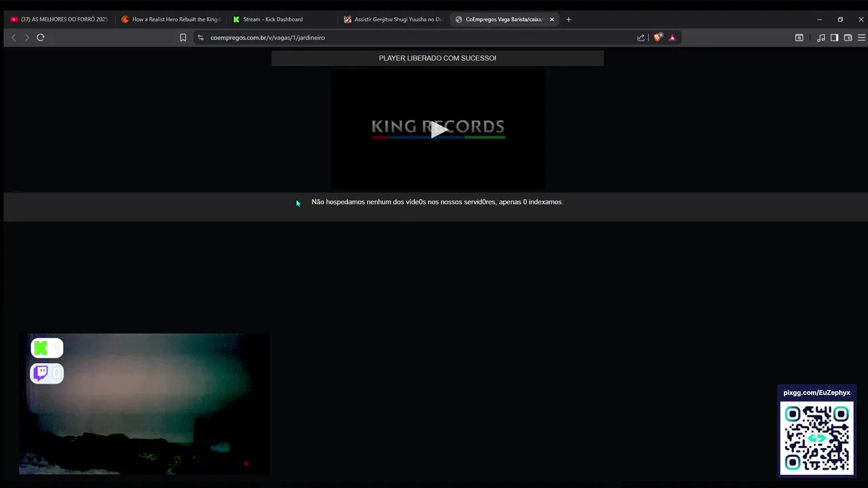868x488 pixels.
Task: Open the media playlist music icon
Action: [821, 37]
